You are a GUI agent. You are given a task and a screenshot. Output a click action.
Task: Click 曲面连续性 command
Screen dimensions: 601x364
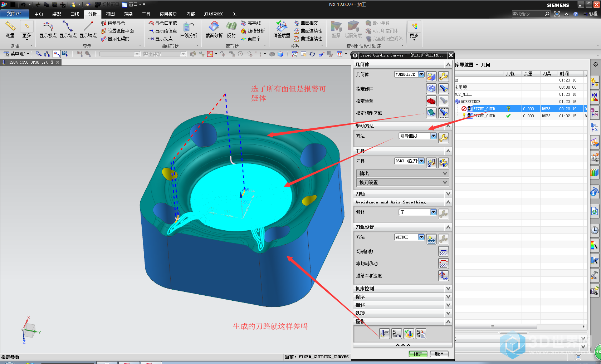tap(308, 31)
